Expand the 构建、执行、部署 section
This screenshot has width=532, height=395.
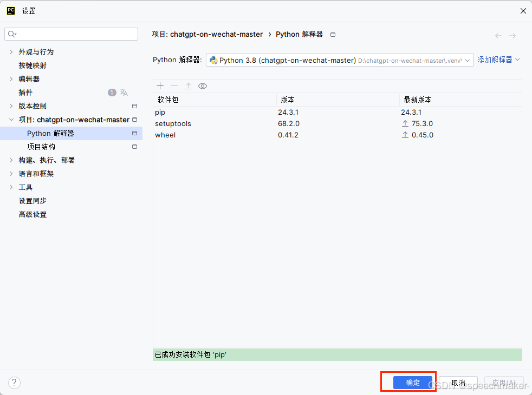11,160
